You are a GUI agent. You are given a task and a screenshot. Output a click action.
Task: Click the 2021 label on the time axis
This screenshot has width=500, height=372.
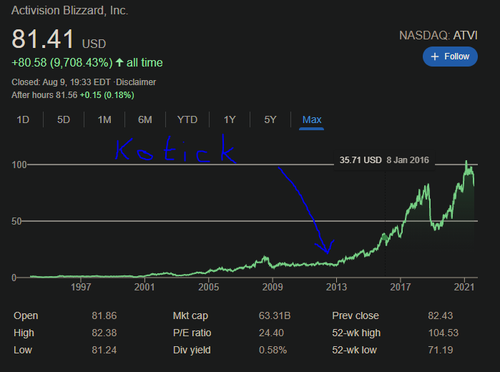point(464,287)
